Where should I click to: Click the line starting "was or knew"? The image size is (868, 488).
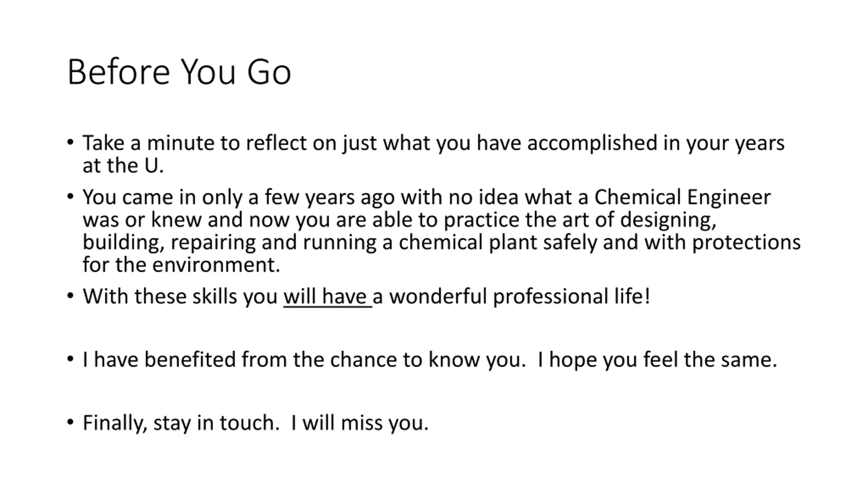pyautogui.click(x=399, y=220)
